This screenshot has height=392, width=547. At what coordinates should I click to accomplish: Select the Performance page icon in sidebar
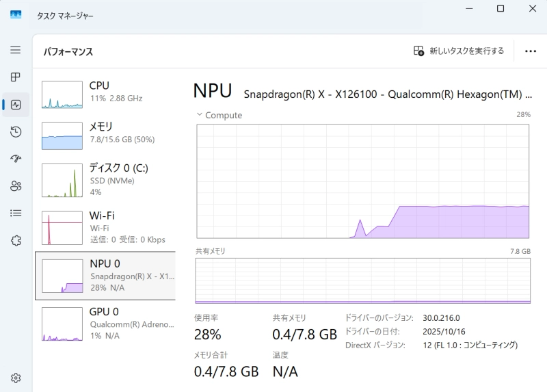(16, 105)
